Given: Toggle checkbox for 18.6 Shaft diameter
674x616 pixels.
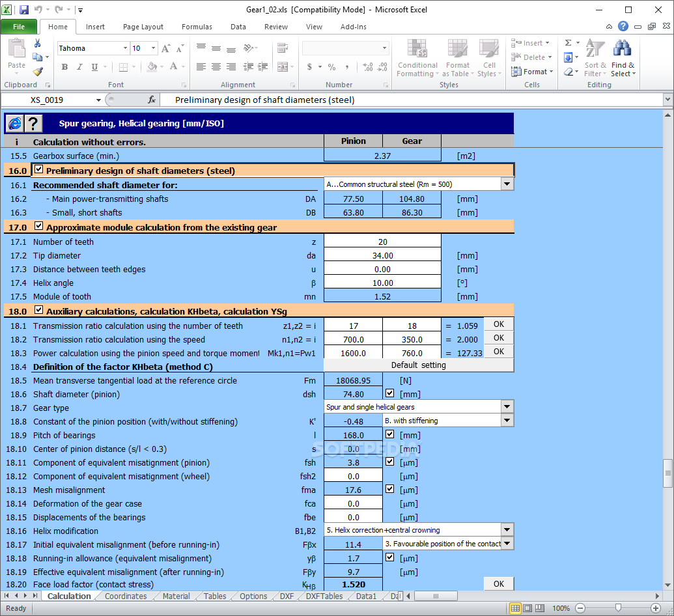Looking at the screenshot, I should pos(390,393).
